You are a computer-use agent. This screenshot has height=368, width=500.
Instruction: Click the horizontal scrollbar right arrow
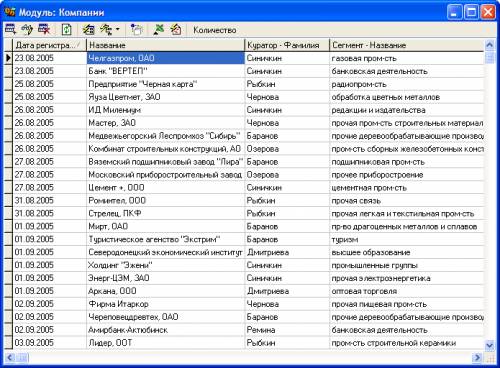point(477,358)
